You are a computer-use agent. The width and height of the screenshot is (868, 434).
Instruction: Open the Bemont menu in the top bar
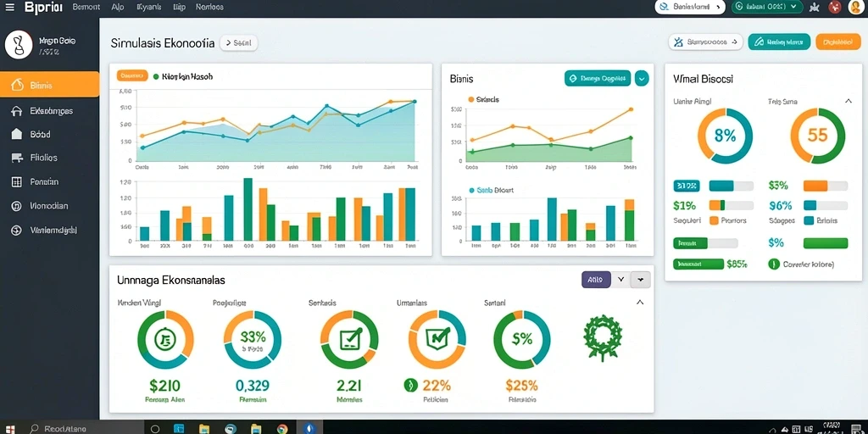[86, 7]
